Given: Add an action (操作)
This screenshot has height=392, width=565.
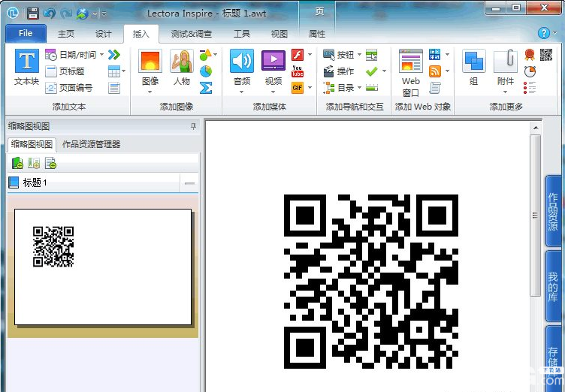Looking at the screenshot, I should point(338,71).
